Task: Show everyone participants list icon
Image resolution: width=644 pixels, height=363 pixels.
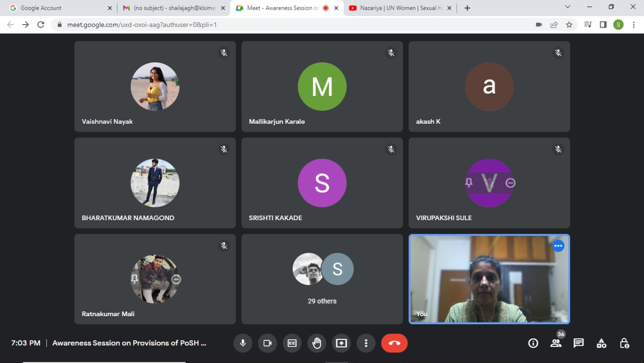Action: coord(556,343)
